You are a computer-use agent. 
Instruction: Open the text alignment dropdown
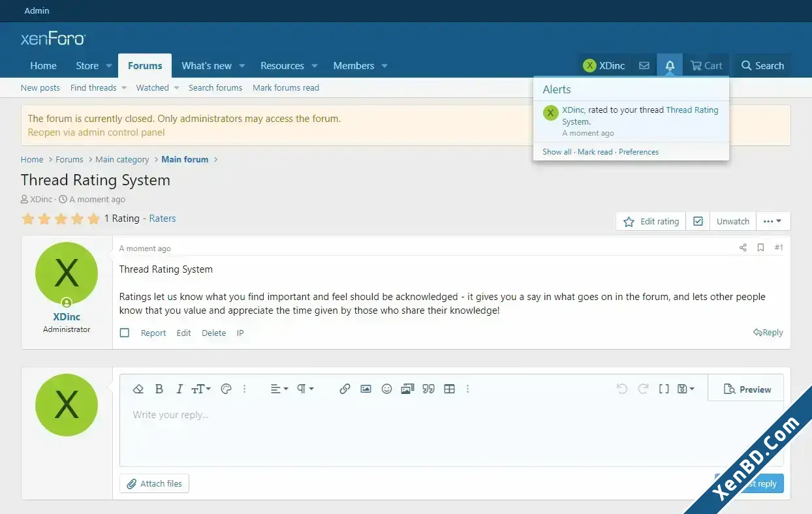(279, 389)
